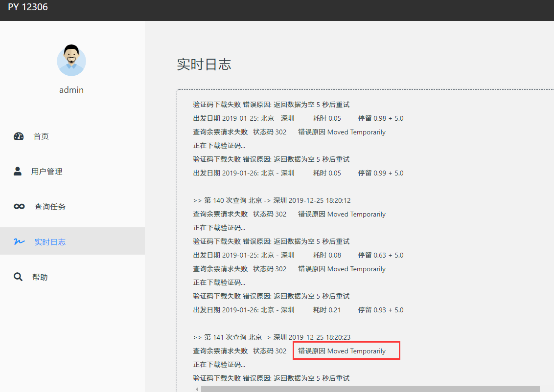Click the dashboard icon beside 首页
Image resolution: width=554 pixels, height=392 pixels.
coord(19,136)
